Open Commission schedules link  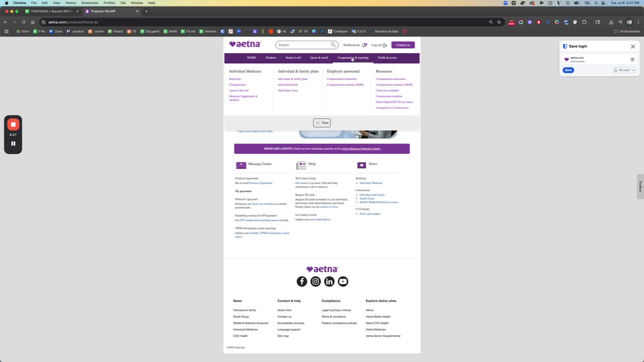point(389,96)
